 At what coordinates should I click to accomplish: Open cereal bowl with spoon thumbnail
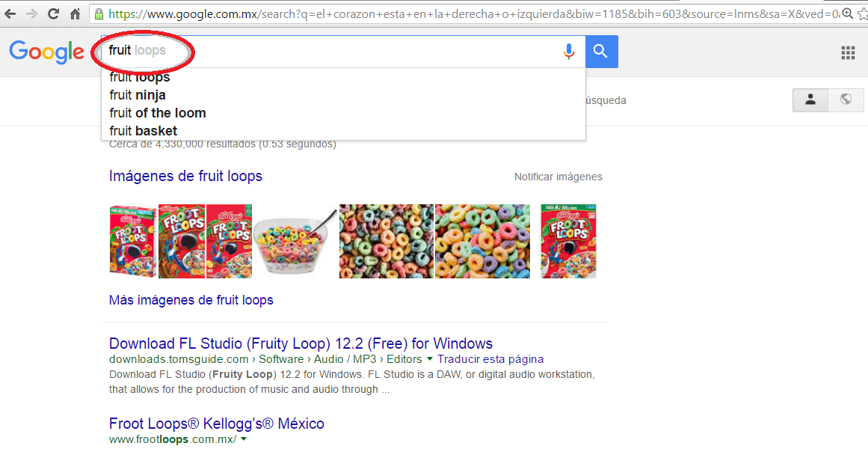tap(295, 241)
